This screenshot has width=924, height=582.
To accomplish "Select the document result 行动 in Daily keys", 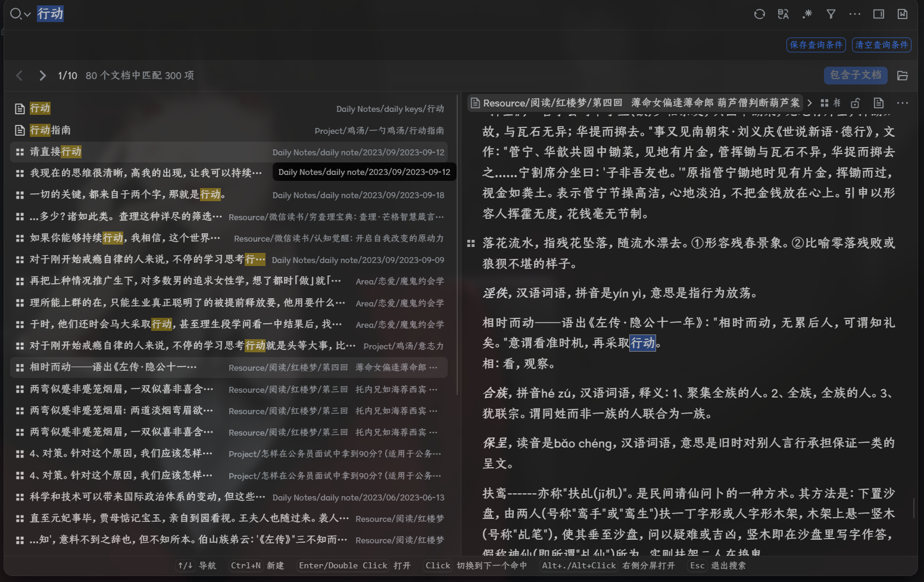I will [x=229, y=108].
